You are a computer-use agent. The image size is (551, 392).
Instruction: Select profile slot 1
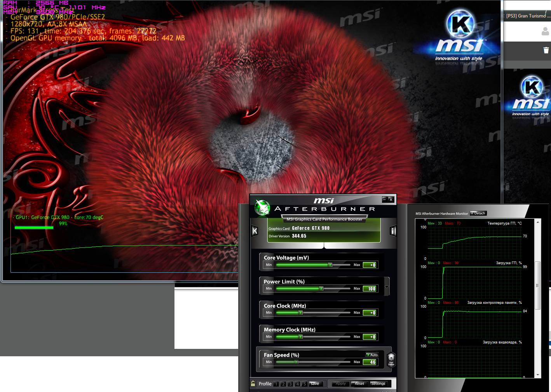276,384
